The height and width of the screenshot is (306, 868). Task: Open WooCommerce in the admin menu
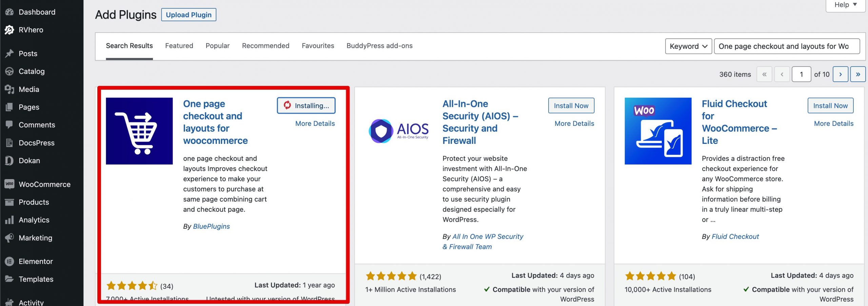pyautogui.click(x=44, y=184)
